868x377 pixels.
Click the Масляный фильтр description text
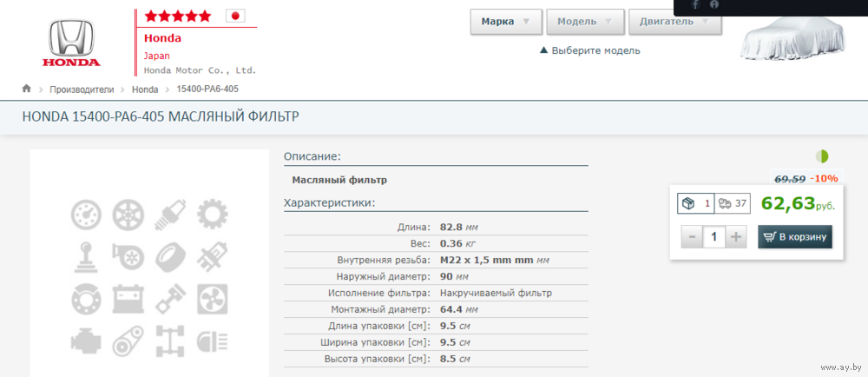[339, 180]
